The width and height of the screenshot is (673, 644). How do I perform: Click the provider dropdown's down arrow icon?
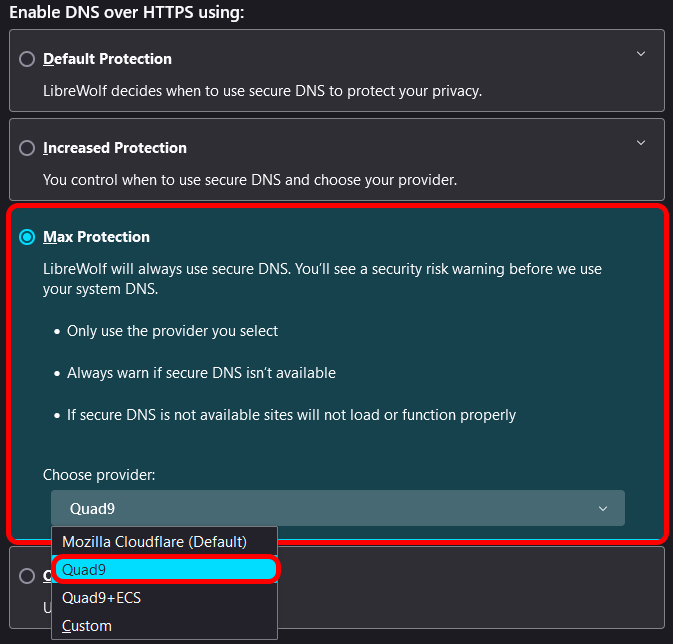click(603, 508)
